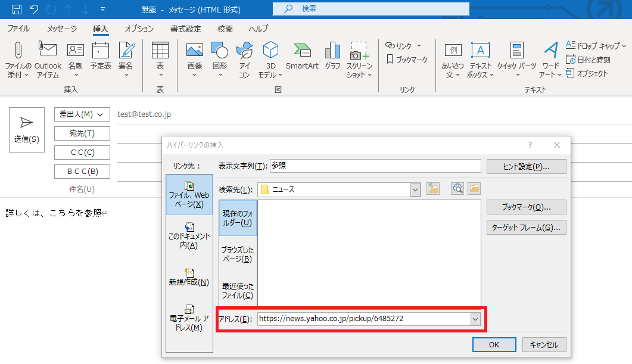Switch to ブラウズしたページ list
The width and height of the screenshot is (632, 364).
pos(237,254)
